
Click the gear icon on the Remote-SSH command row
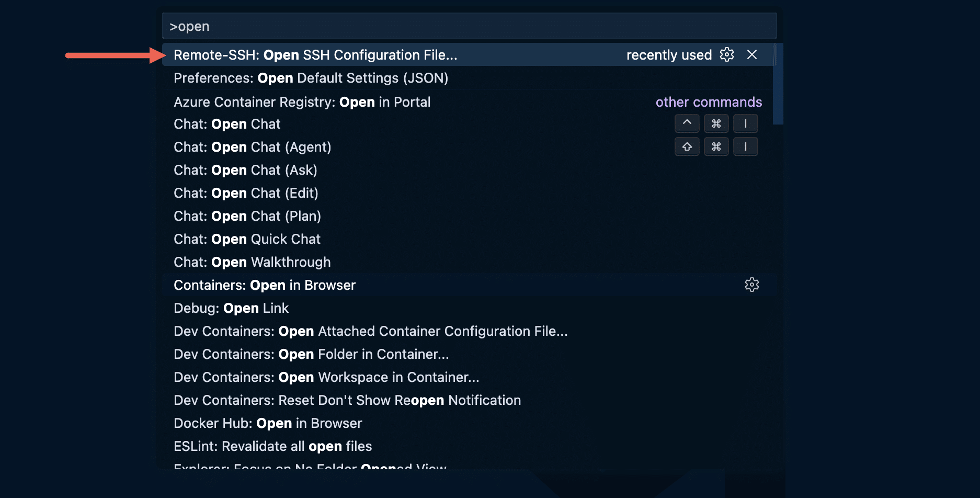click(727, 54)
